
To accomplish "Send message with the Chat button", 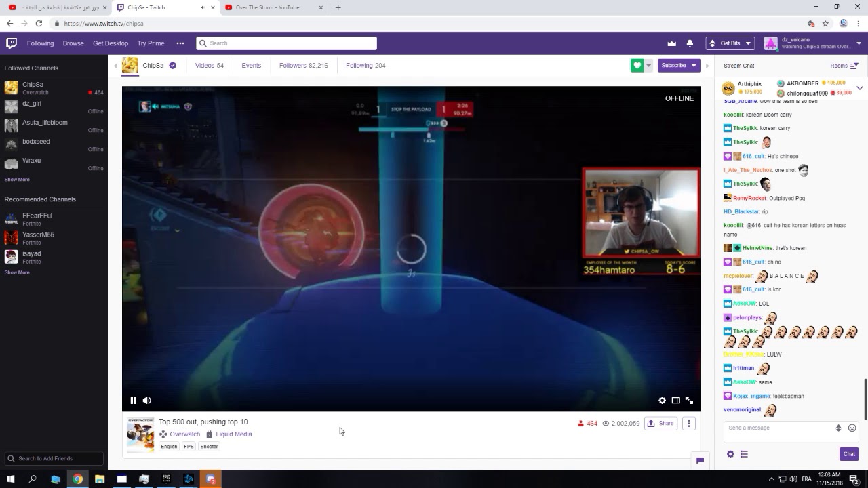I will point(849,454).
